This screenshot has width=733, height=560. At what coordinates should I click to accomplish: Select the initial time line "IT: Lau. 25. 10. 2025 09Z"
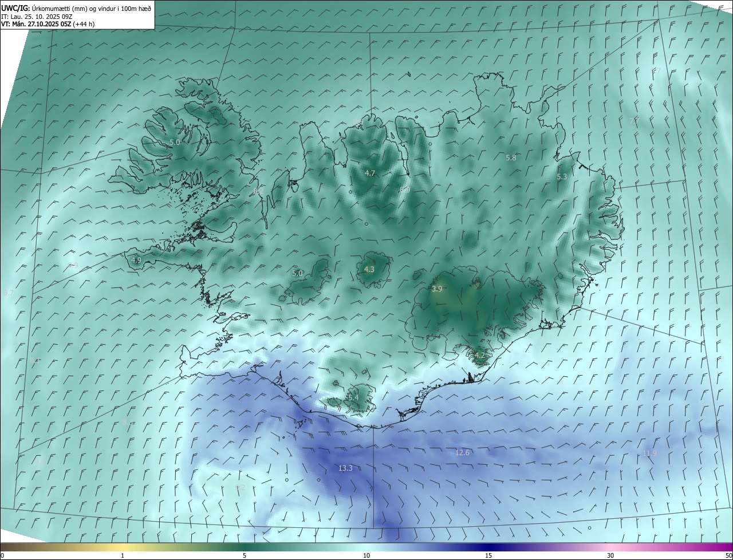click(x=38, y=17)
